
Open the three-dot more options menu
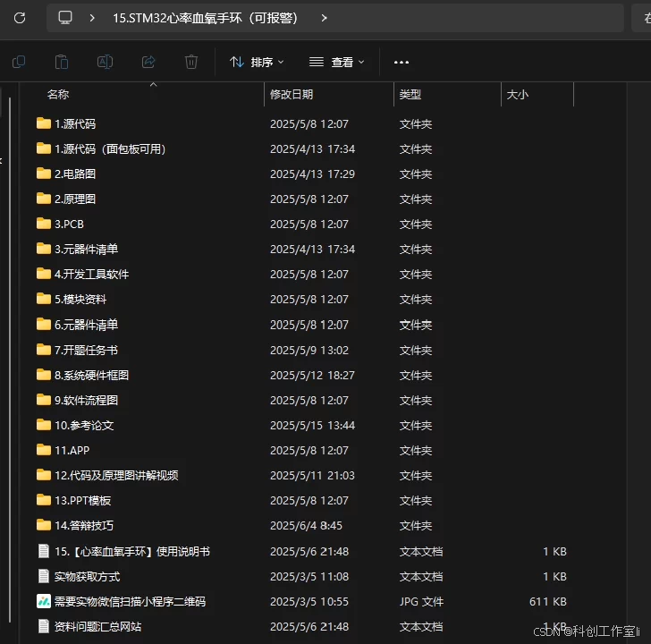[x=401, y=63]
